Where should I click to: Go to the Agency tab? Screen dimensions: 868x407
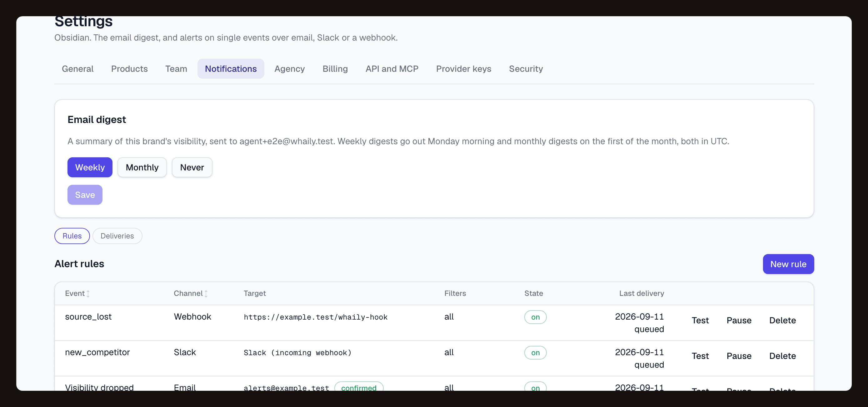[289, 69]
